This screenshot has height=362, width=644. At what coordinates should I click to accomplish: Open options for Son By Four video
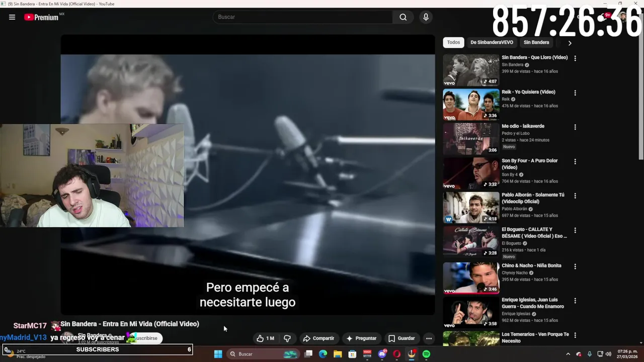tap(575, 162)
